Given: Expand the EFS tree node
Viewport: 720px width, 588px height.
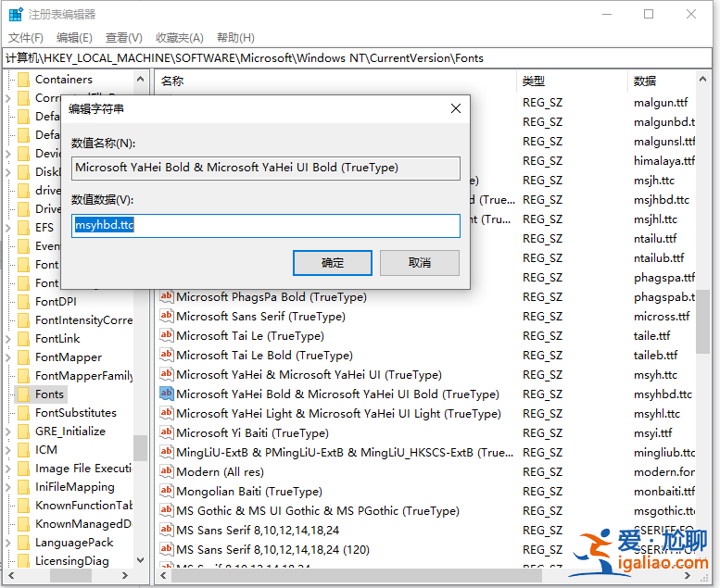Looking at the screenshot, I should pyautogui.click(x=8, y=227).
